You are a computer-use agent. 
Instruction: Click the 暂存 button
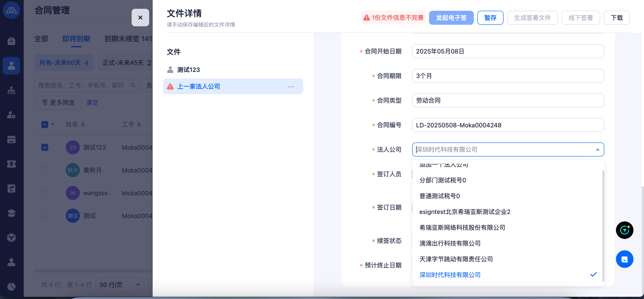[x=490, y=18]
